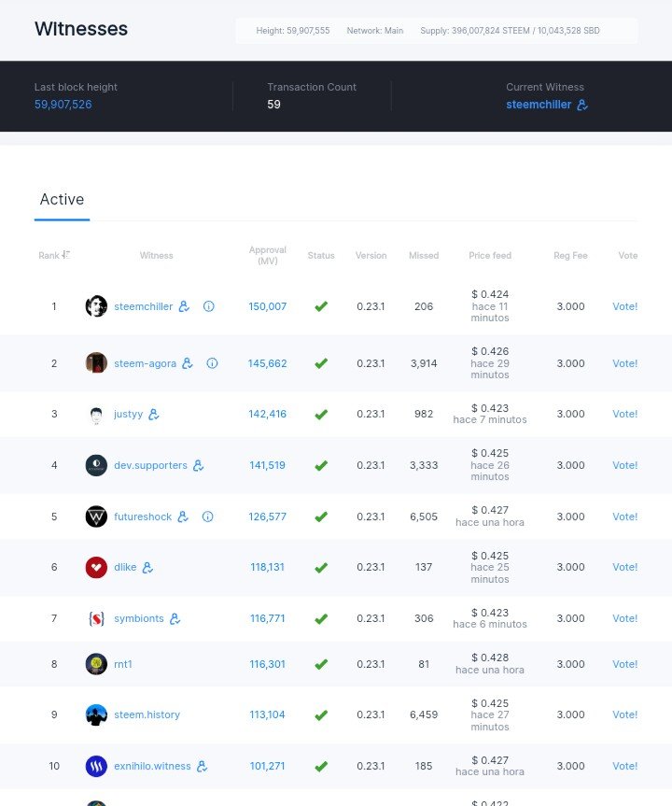Image resolution: width=672 pixels, height=806 pixels.
Task: Click the user badge icon next to futureshock
Action: coord(183,516)
